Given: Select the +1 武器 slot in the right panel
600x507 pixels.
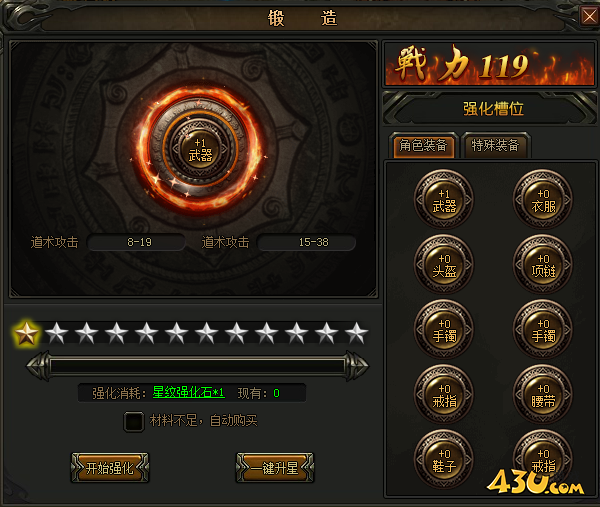Looking at the screenshot, I should click(444, 199).
